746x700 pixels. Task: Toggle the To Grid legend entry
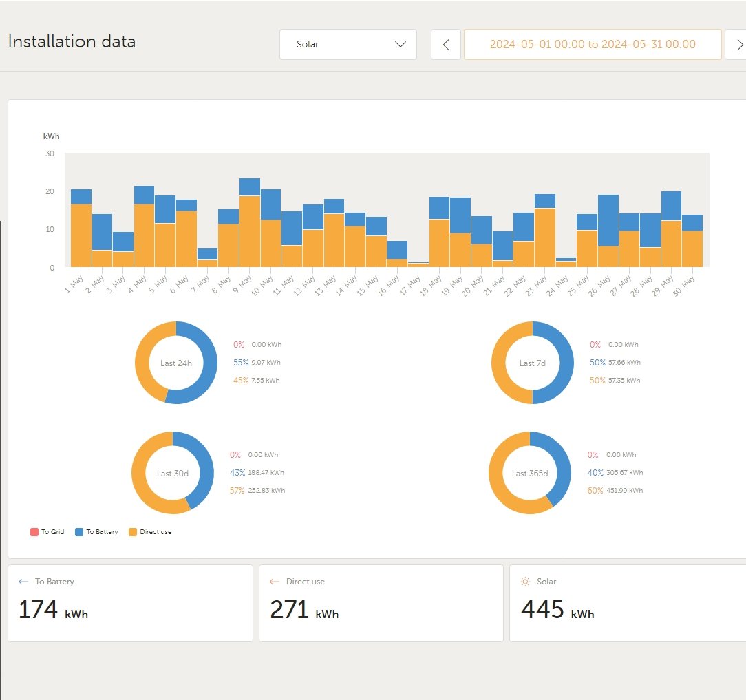click(47, 531)
